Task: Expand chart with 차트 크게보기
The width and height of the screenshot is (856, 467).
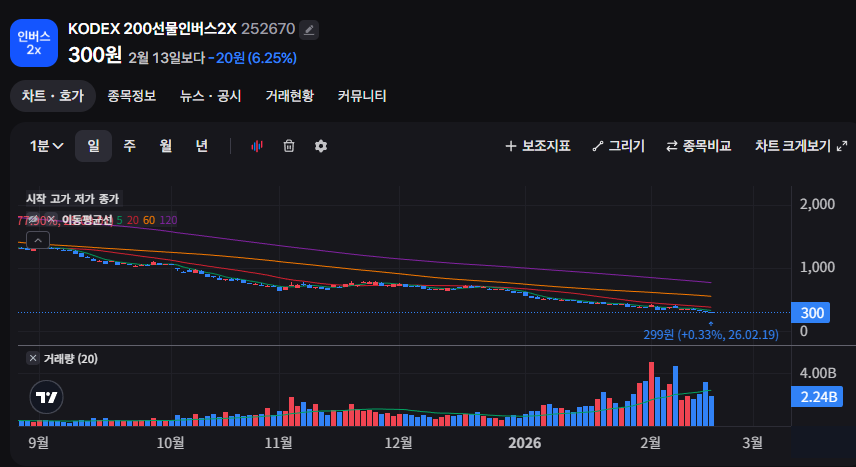Action: pos(801,146)
